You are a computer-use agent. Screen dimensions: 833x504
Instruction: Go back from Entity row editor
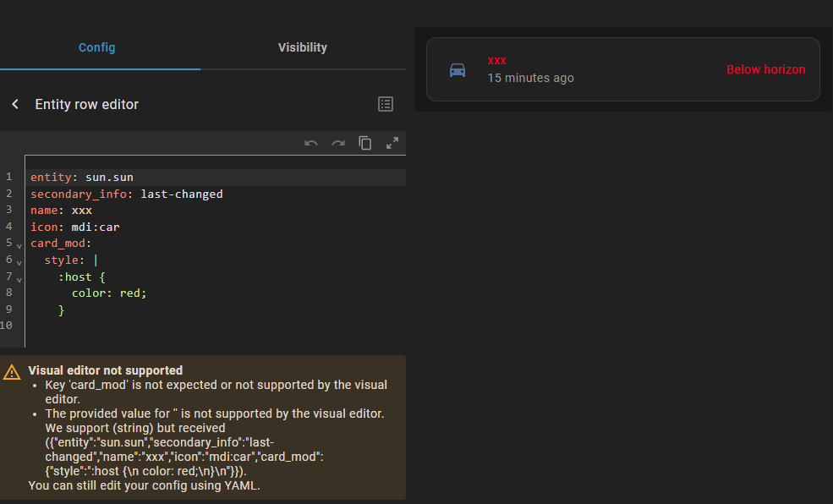click(15, 104)
